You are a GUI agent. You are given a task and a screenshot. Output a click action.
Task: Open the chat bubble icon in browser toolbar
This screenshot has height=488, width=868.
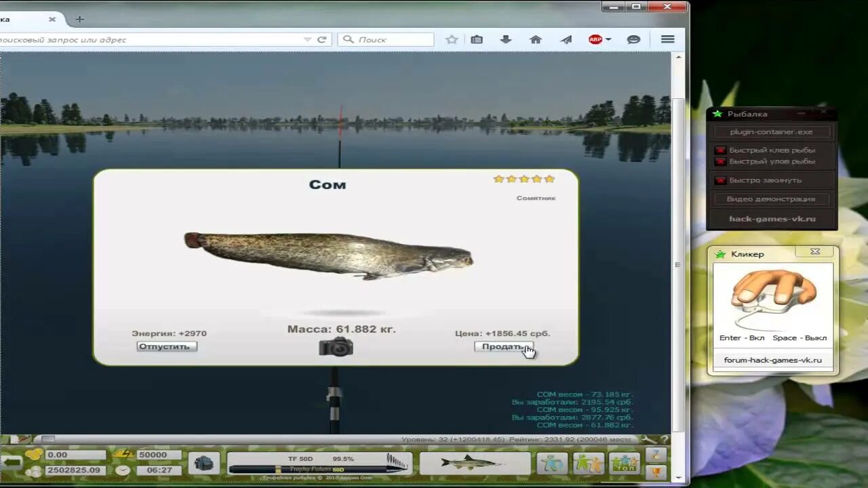(x=633, y=40)
